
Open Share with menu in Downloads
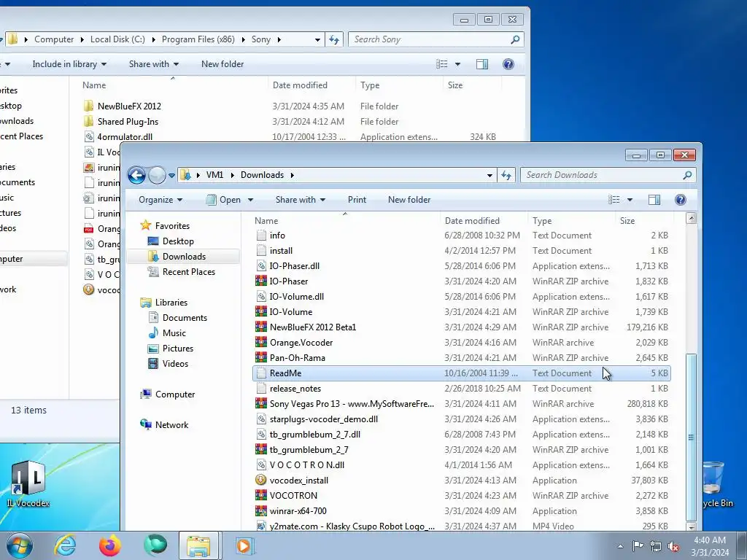pos(300,200)
